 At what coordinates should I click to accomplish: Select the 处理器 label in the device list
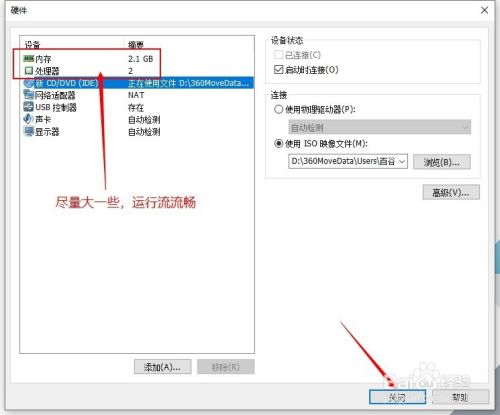47,71
